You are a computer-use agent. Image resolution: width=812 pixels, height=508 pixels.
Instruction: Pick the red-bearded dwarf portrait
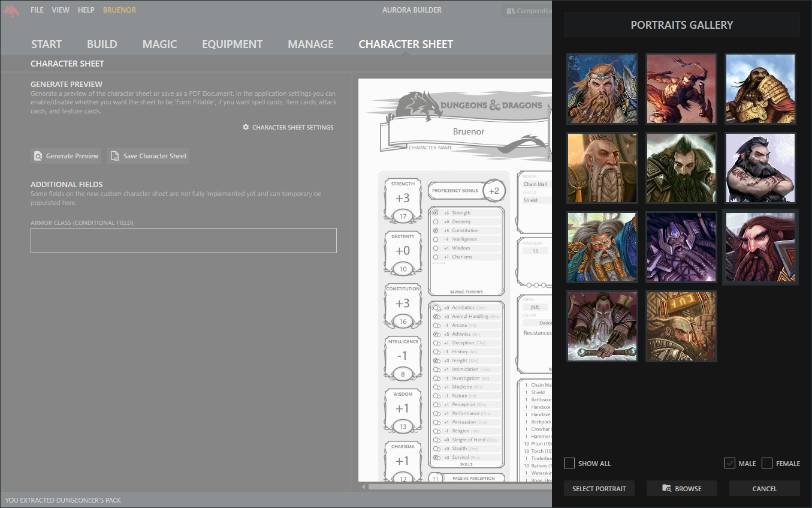[x=760, y=247]
